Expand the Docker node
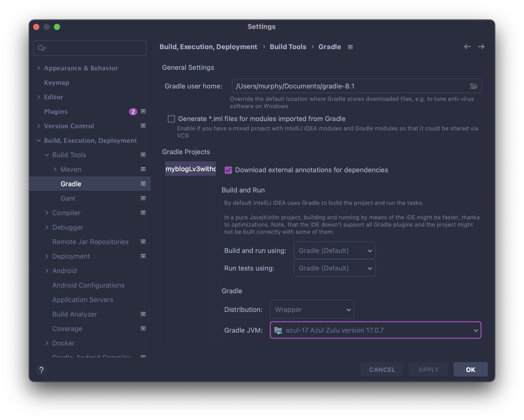This screenshot has height=420, width=524. pyautogui.click(x=47, y=343)
